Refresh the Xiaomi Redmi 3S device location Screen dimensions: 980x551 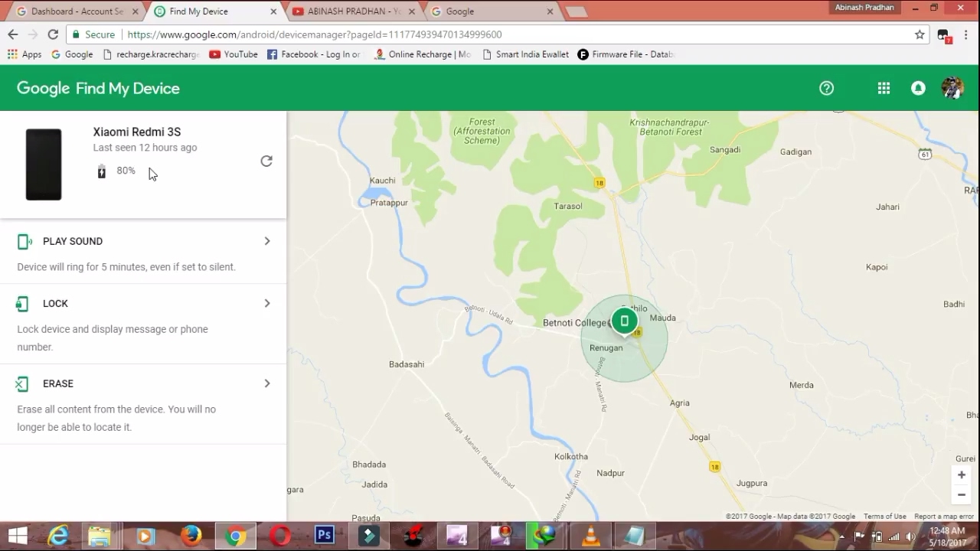266,161
